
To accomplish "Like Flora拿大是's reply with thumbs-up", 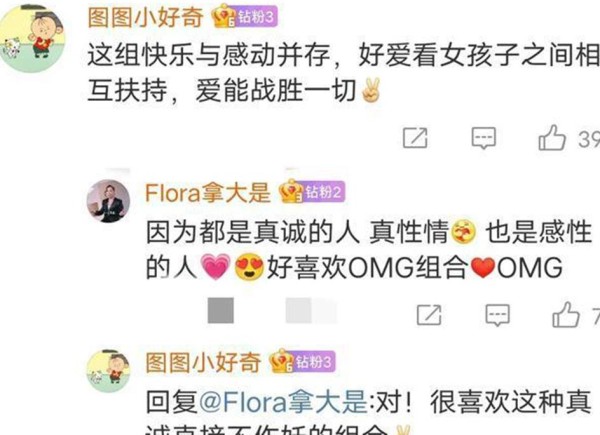I will pyautogui.click(x=566, y=314).
